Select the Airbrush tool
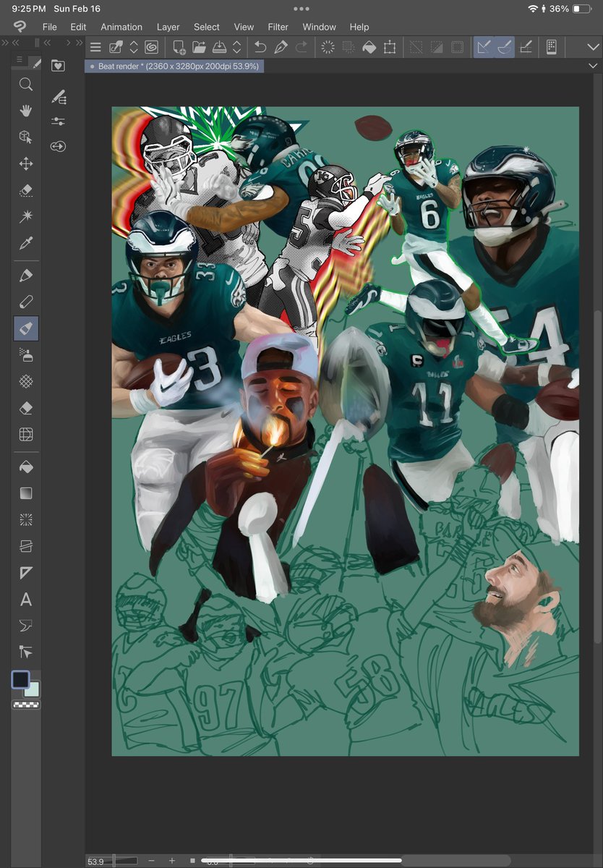Screen dimensions: 603x868 (26, 354)
